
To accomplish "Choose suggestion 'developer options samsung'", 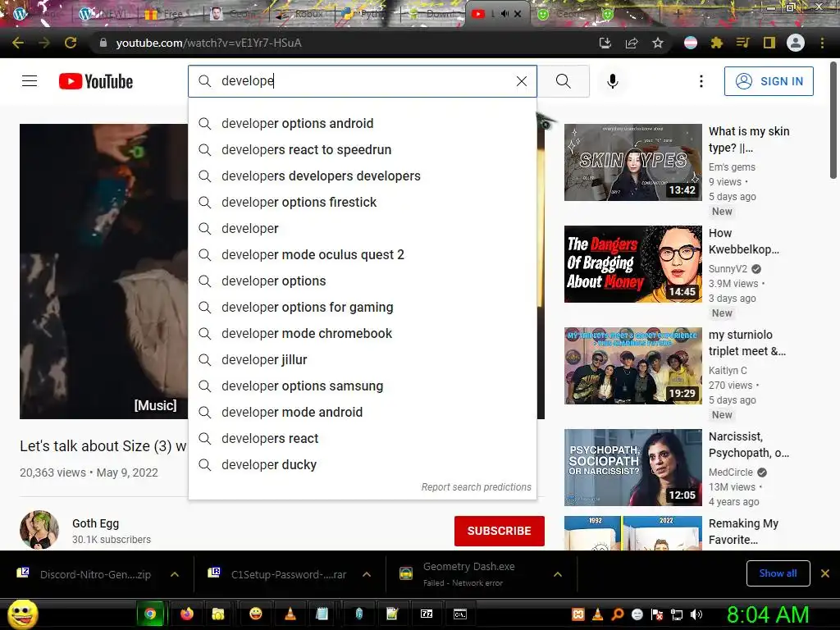I will [363, 386].
